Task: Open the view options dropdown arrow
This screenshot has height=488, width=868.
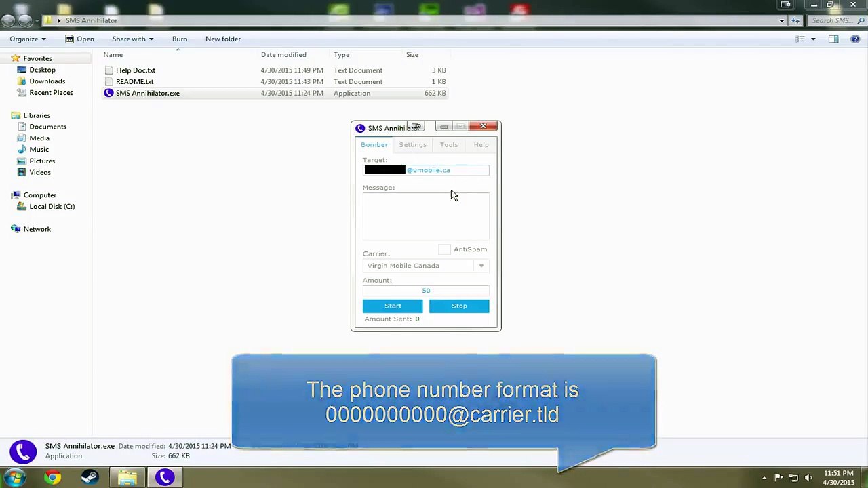Action: [x=813, y=39]
